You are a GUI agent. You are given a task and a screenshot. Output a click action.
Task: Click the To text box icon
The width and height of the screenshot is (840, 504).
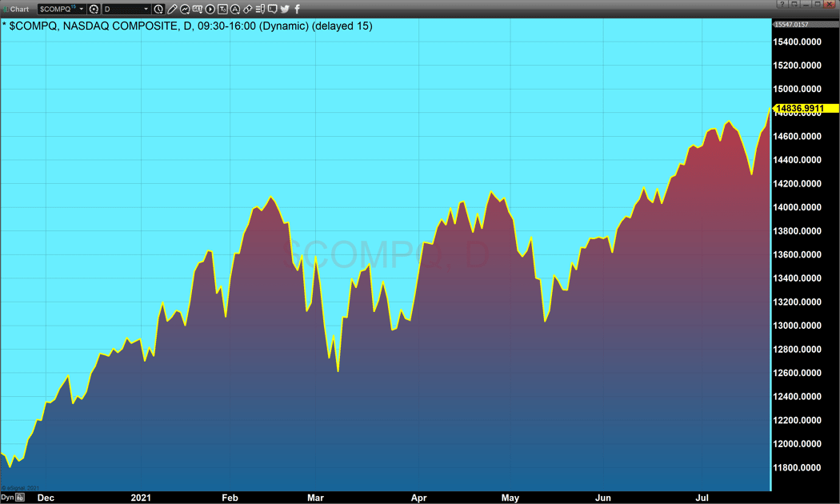click(x=222, y=9)
